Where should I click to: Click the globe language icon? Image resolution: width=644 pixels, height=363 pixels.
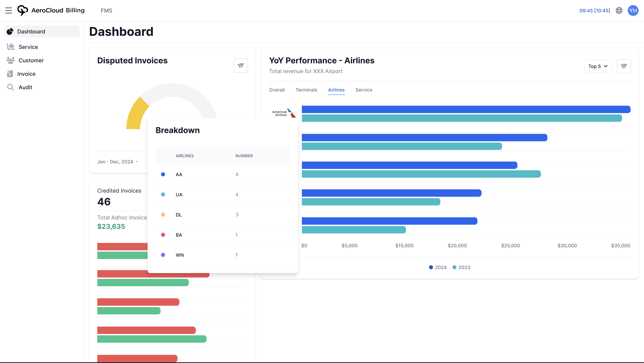(x=619, y=11)
